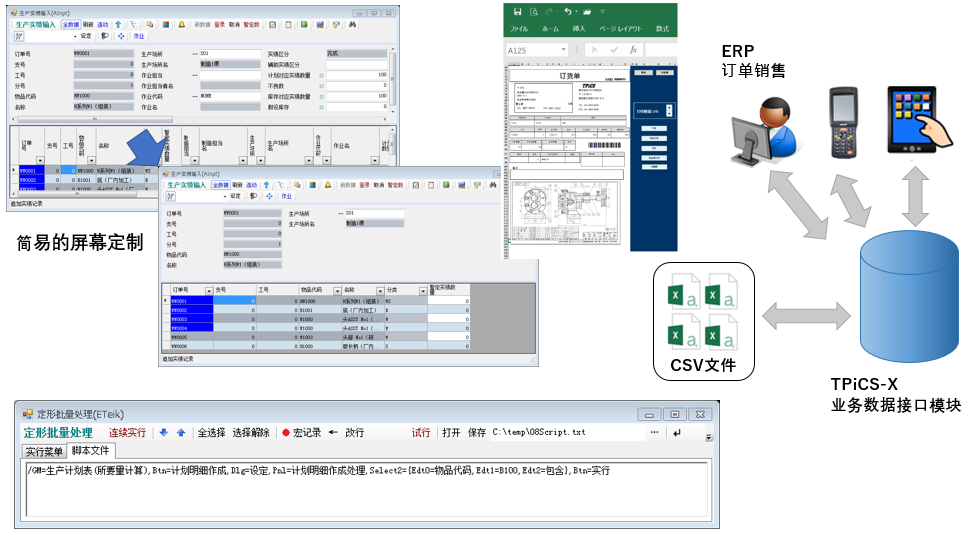The height and width of the screenshot is (538, 971).
Task: Click the 全选择 button
Action: click(211, 433)
